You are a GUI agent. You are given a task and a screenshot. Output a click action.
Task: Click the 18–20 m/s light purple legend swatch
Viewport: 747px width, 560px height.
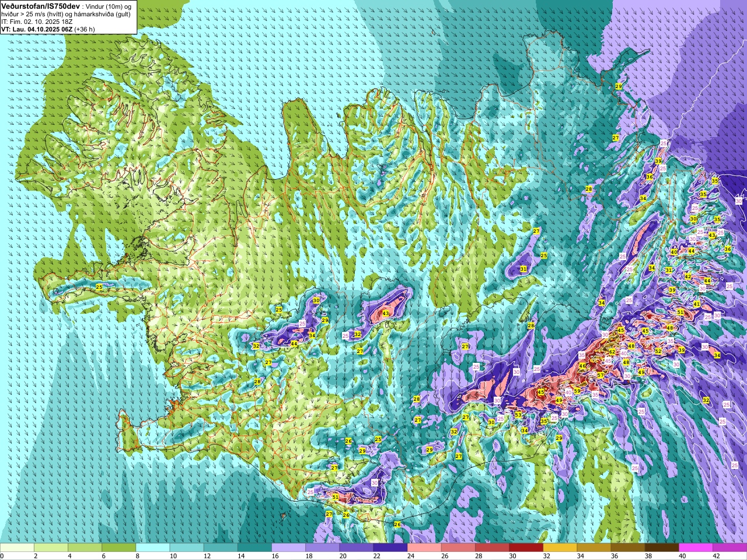[322, 547]
